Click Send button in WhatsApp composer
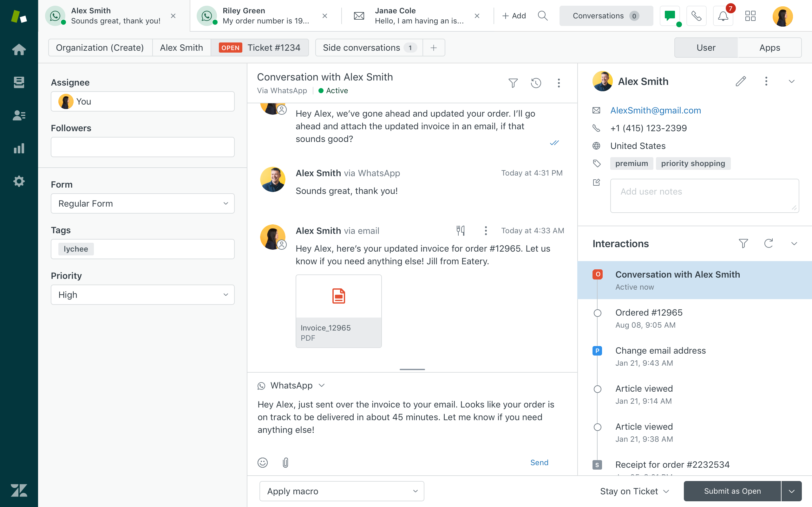 tap(538, 463)
